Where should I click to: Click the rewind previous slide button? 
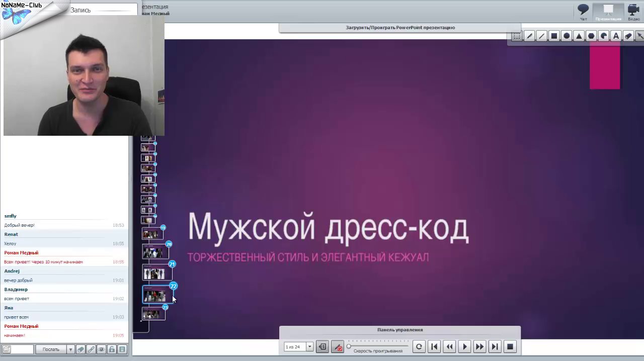(x=449, y=346)
